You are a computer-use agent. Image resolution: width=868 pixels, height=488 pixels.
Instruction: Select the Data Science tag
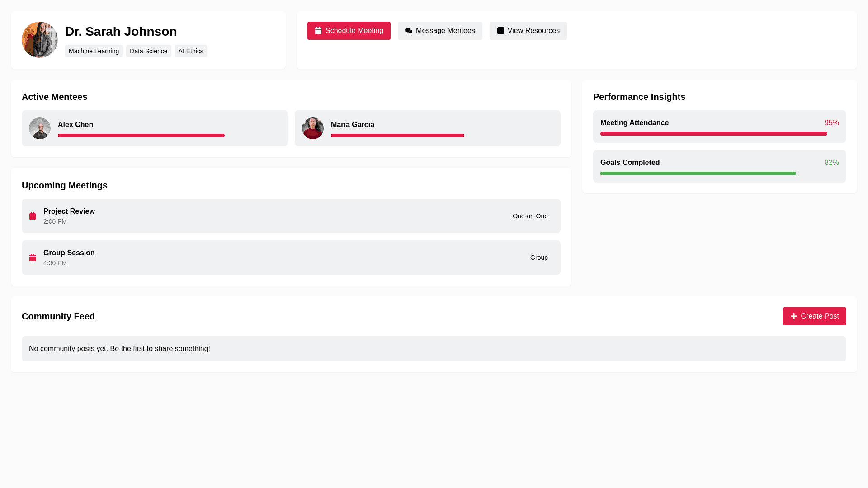coord(148,51)
